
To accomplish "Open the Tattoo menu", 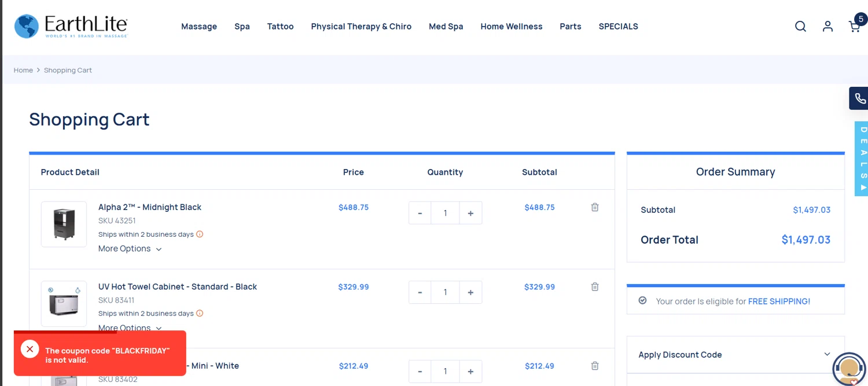I will (x=280, y=27).
